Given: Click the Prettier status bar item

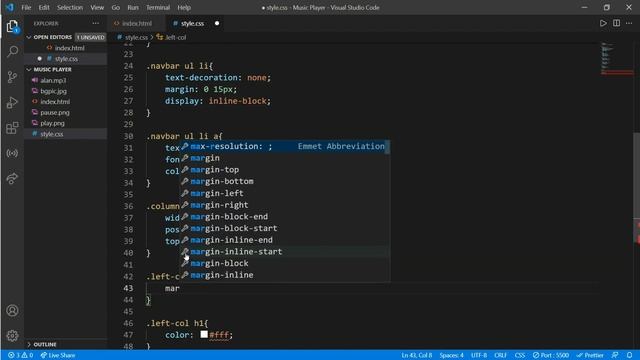Looking at the screenshot, I should point(590,355).
